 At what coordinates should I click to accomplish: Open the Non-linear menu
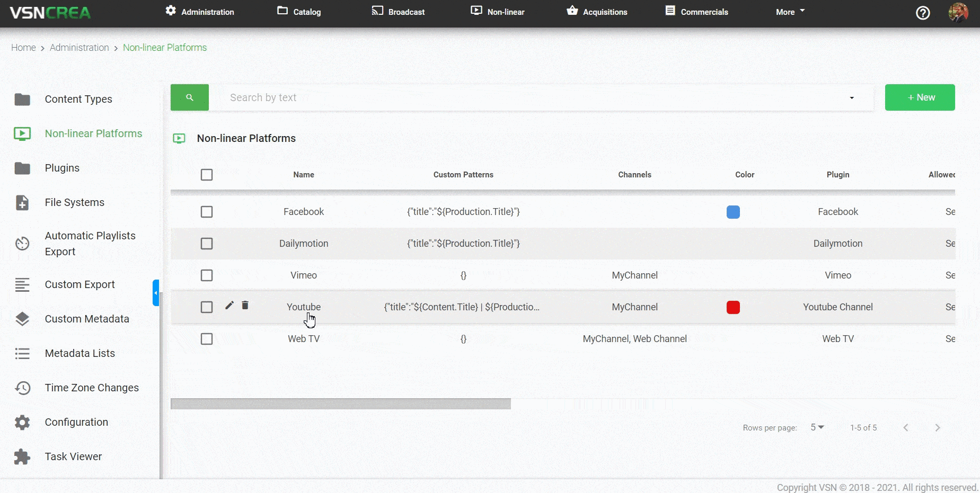click(x=498, y=12)
